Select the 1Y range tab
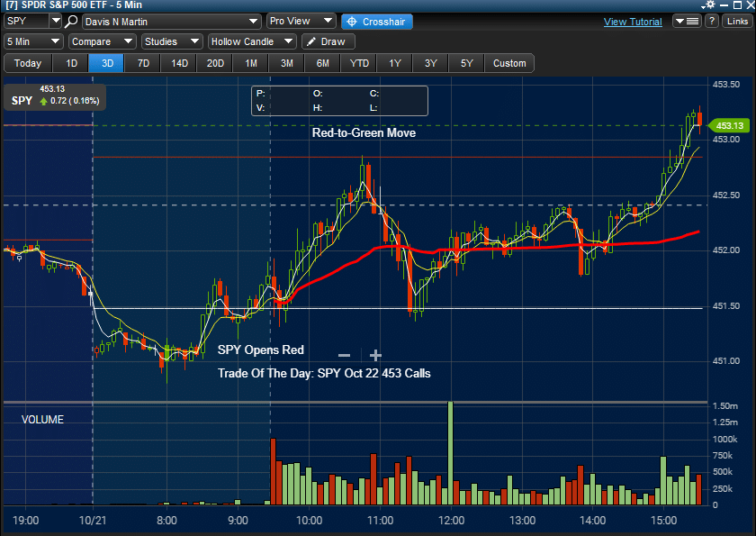The height and width of the screenshot is (536, 756). pos(395,63)
